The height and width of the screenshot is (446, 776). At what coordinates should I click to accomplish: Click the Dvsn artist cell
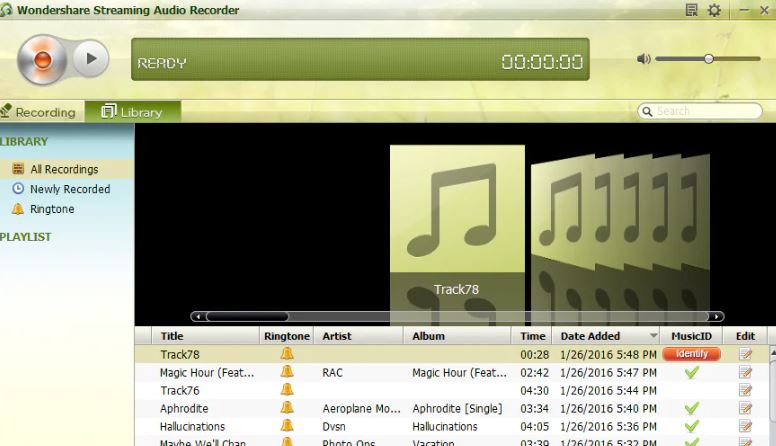point(334,427)
